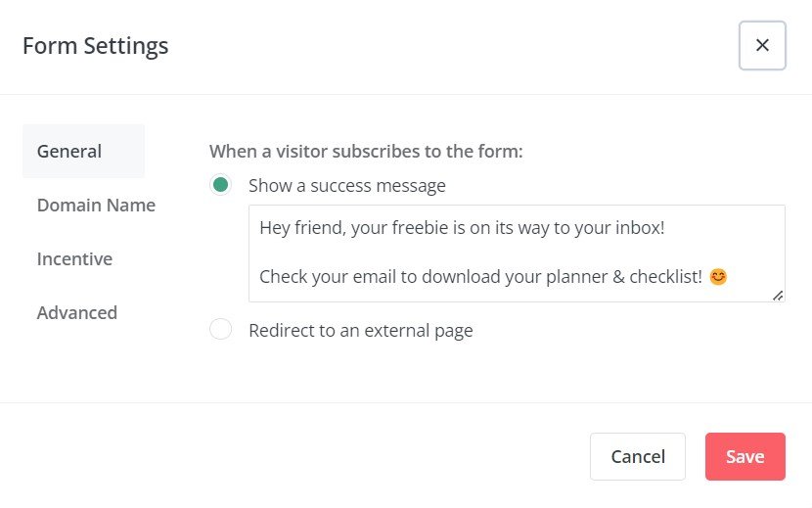The height and width of the screenshot is (508, 812).
Task: Switch to the Incentive tab
Action: click(x=74, y=258)
